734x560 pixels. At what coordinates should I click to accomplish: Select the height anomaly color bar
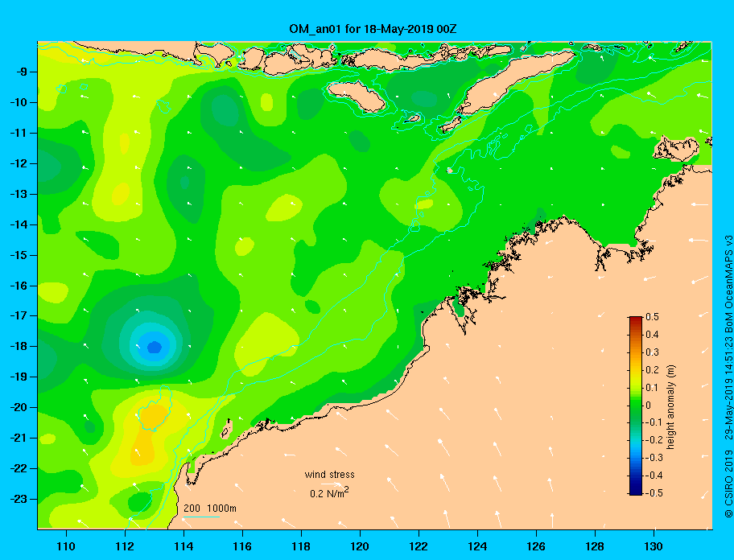(x=636, y=406)
